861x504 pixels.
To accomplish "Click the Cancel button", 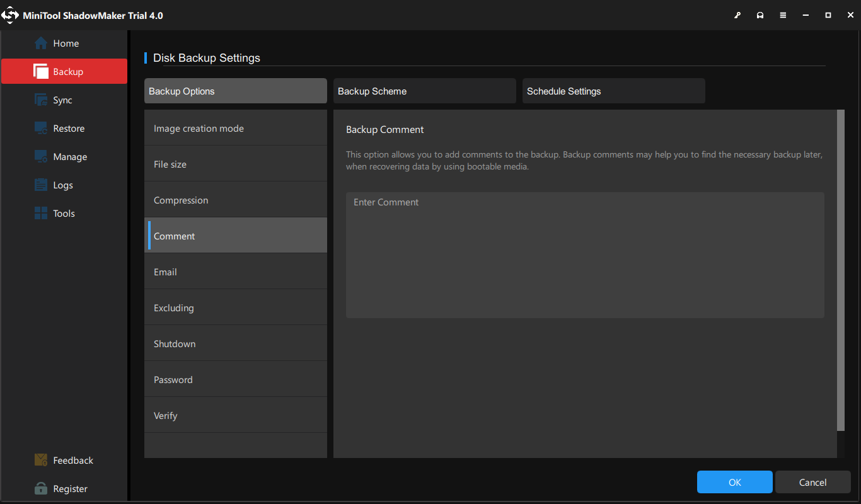I will pos(813,482).
